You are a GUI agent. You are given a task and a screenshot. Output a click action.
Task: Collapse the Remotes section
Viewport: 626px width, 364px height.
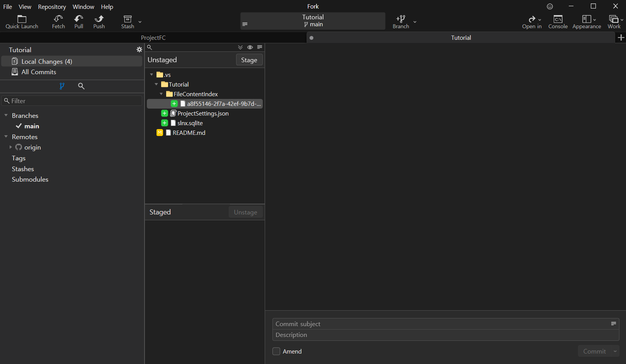coord(6,136)
